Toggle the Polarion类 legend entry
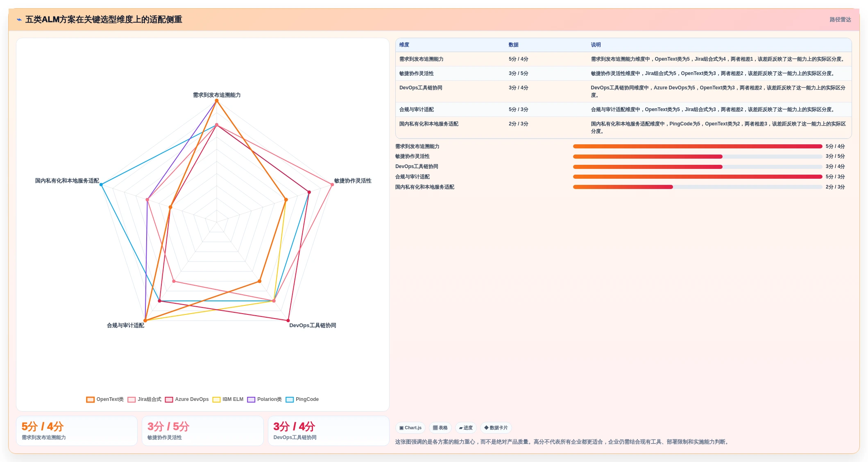 (x=264, y=399)
